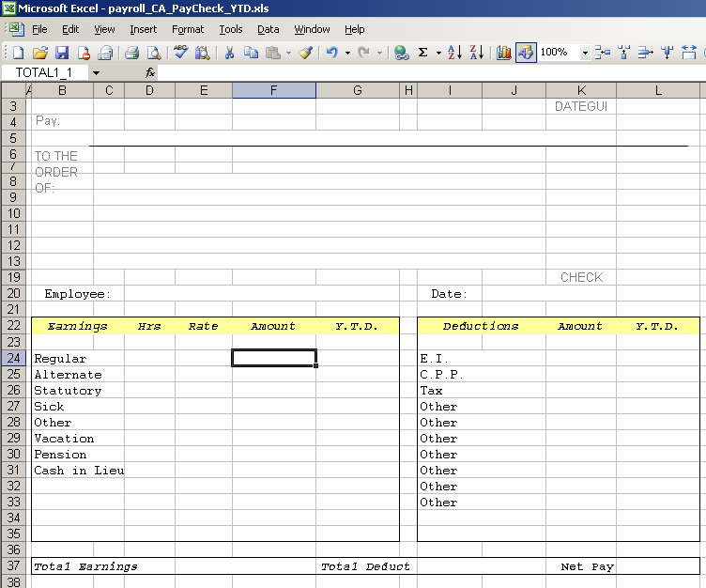706x588 pixels.
Task: Launch the Chart Wizard icon
Action: pyautogui.click(x=503, y=53)
